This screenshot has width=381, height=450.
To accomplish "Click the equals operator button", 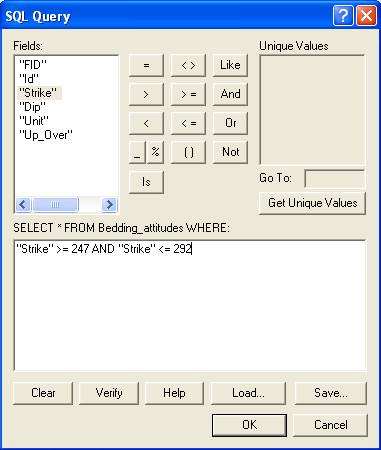I will point(146,65).
